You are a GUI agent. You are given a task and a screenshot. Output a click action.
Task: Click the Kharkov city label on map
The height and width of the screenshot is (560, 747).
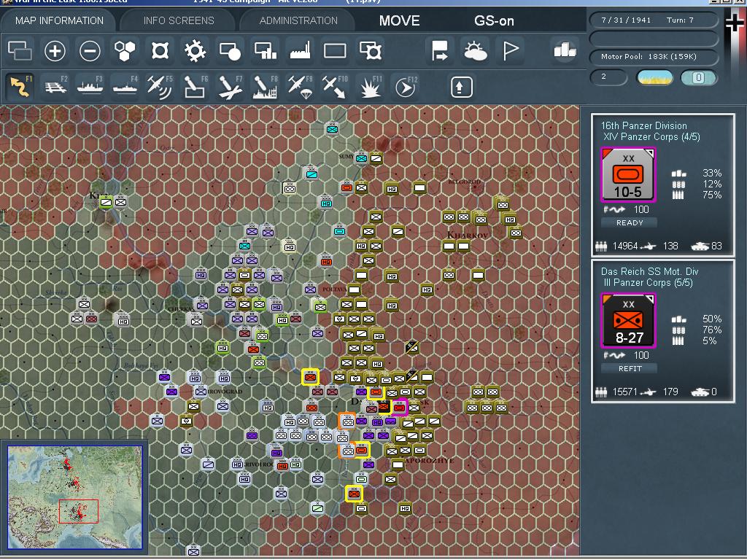pos(468,235)
